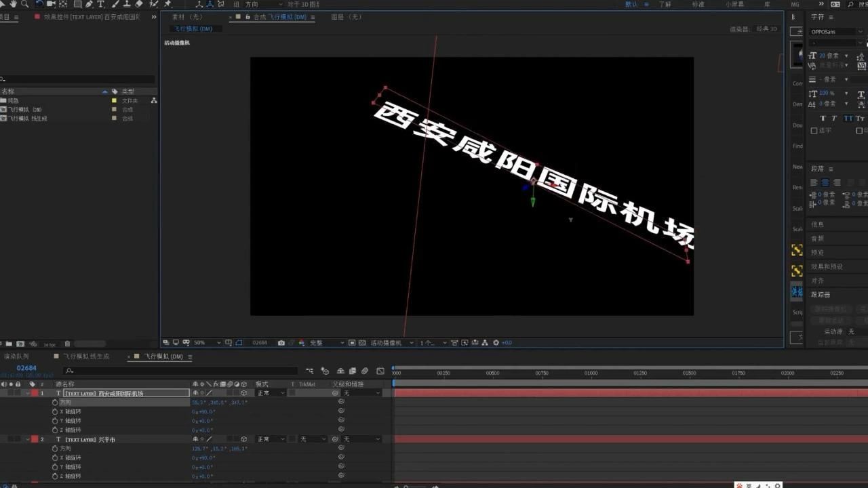Click the 对齐 panel header
The image size is (868, 488).
817,281
